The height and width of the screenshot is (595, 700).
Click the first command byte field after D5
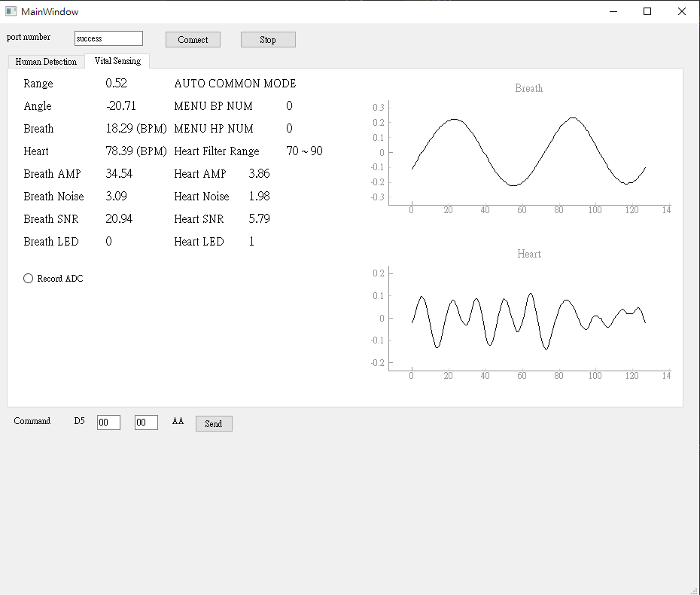coord(108,422)
